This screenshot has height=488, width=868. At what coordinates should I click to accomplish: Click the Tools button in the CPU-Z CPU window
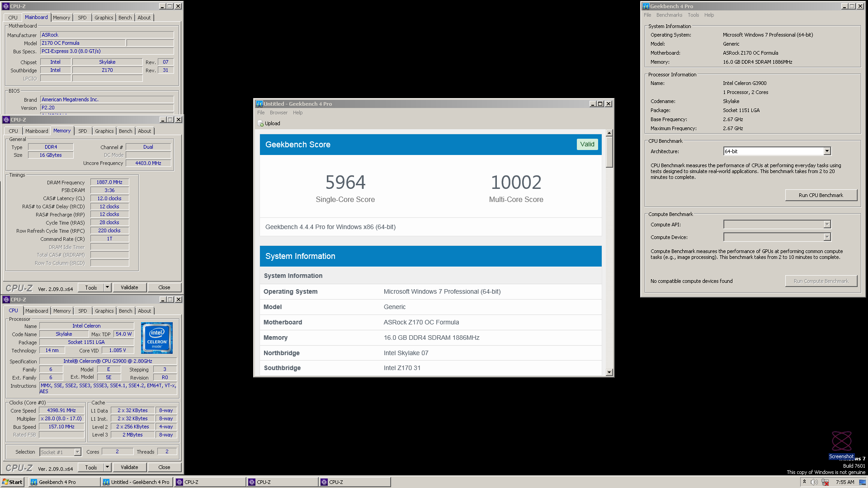click(91, 467)
